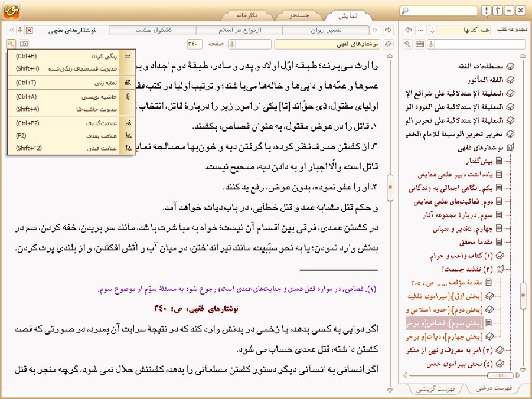This screenshot has width=532, height=399.
Task: Open the tab list down-arrow left of the red X
Action: (20, 30)
